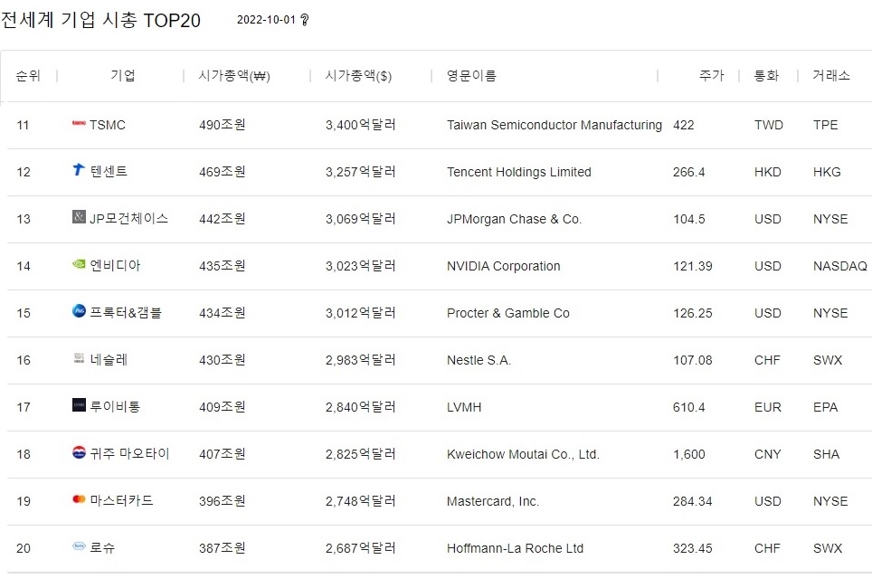Viewport: 872px width, 588px height.
Task: Click the EPA exchange cell
Action: pos(825,407)
